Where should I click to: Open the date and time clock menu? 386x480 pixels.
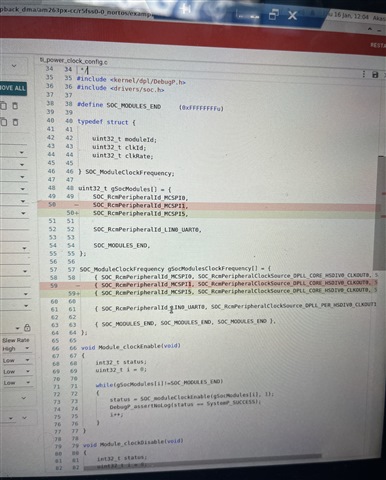[x=350, y=15]
